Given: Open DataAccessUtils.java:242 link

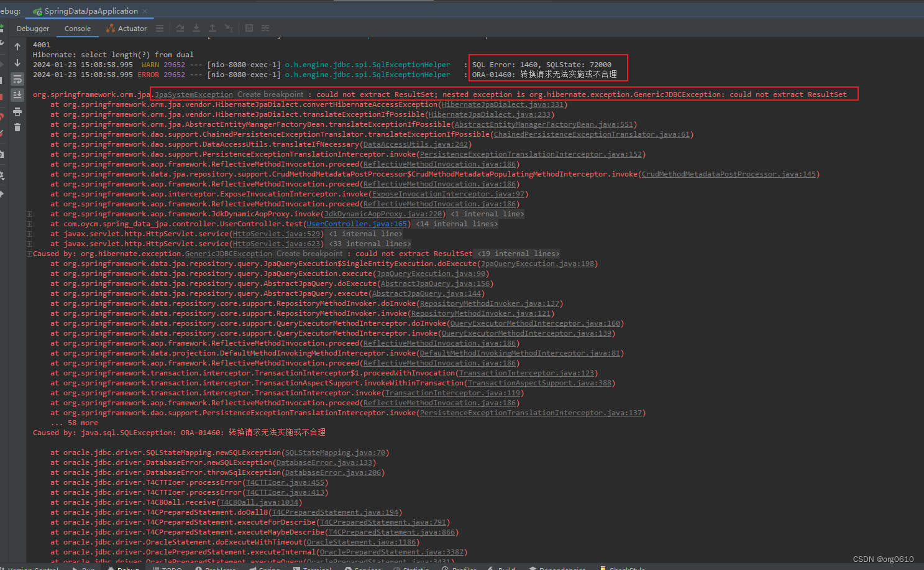Looking at the screenshot, I should [416, 144].
